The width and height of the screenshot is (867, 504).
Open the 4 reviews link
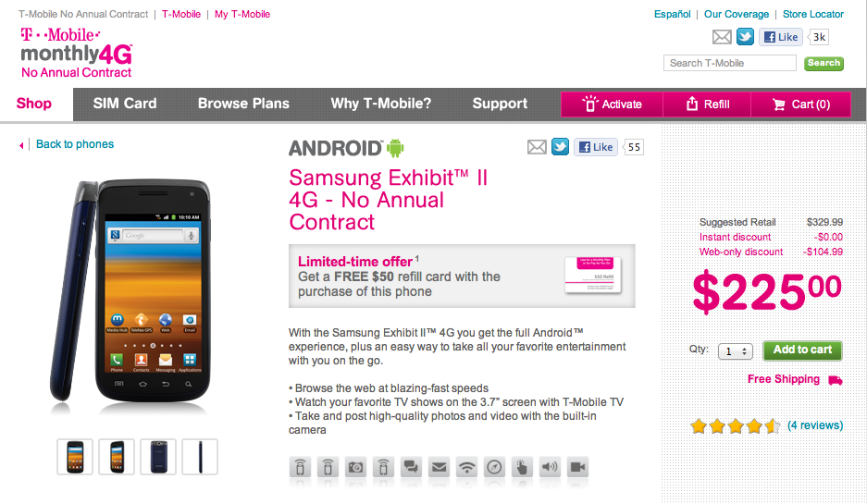point(815,425)
